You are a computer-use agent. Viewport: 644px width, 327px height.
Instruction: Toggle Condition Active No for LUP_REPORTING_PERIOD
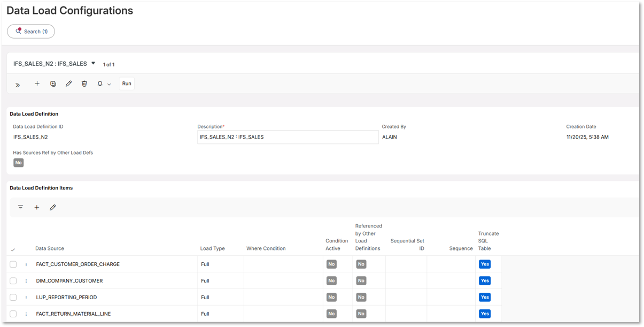click(332, 298)
